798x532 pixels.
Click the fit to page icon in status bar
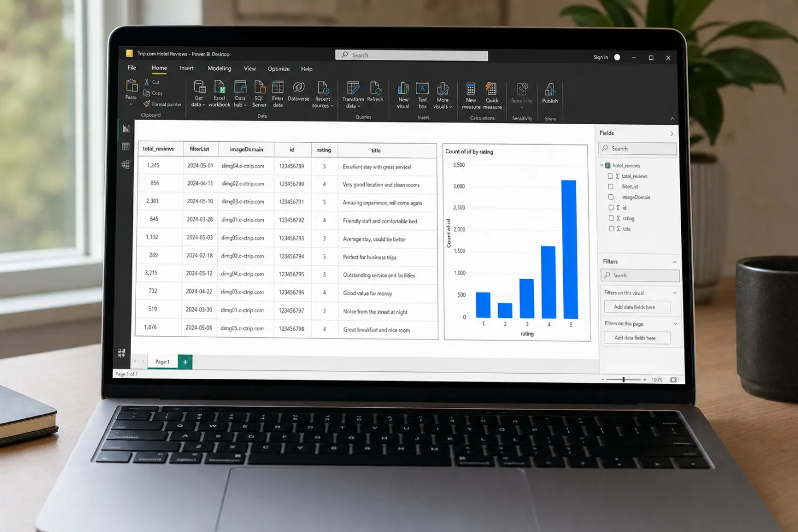[x=673, y=380]
